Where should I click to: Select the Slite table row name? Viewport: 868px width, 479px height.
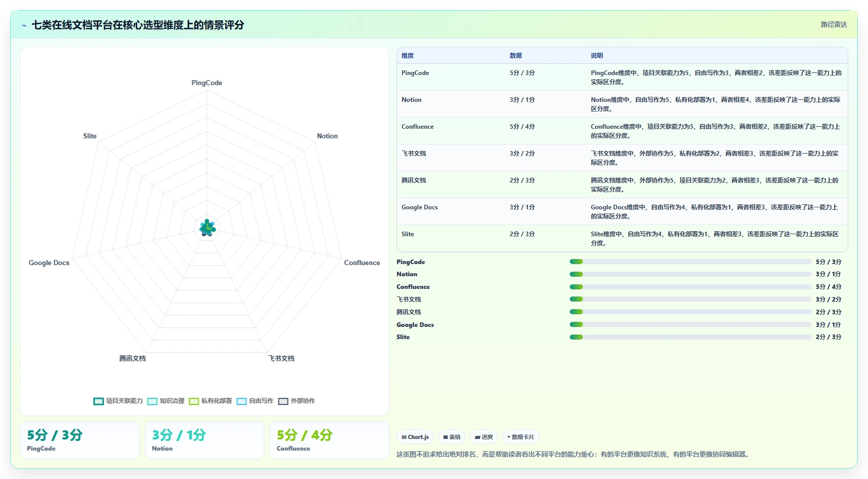tap(408, 234)
